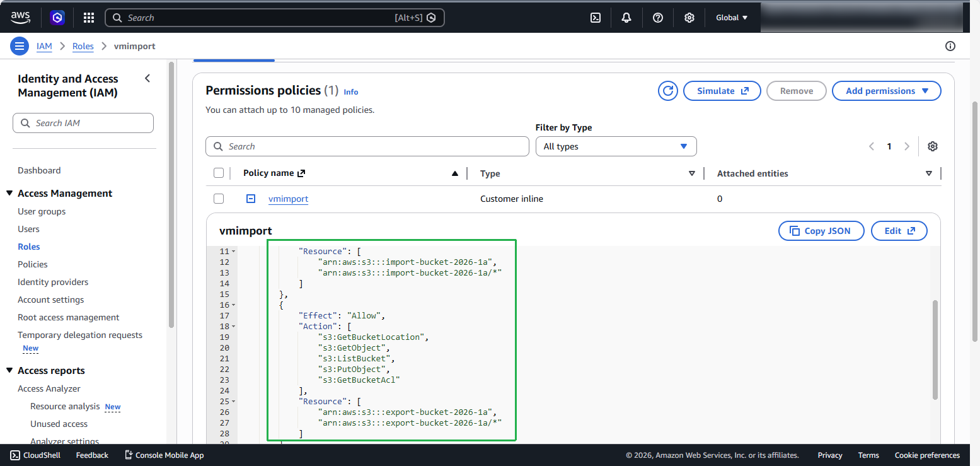The height and width of the screenshot is (466, 980).
Task: Open CloudShell in the footer
Action: pos(35,455)
